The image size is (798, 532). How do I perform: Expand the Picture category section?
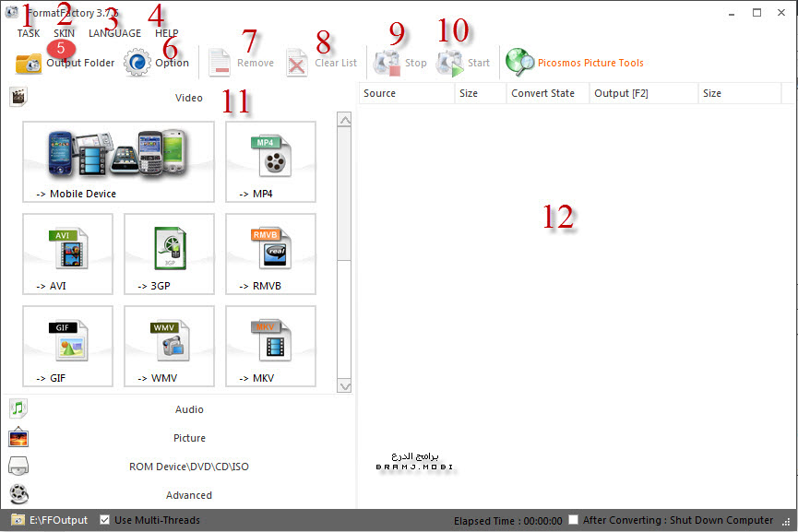189,438
